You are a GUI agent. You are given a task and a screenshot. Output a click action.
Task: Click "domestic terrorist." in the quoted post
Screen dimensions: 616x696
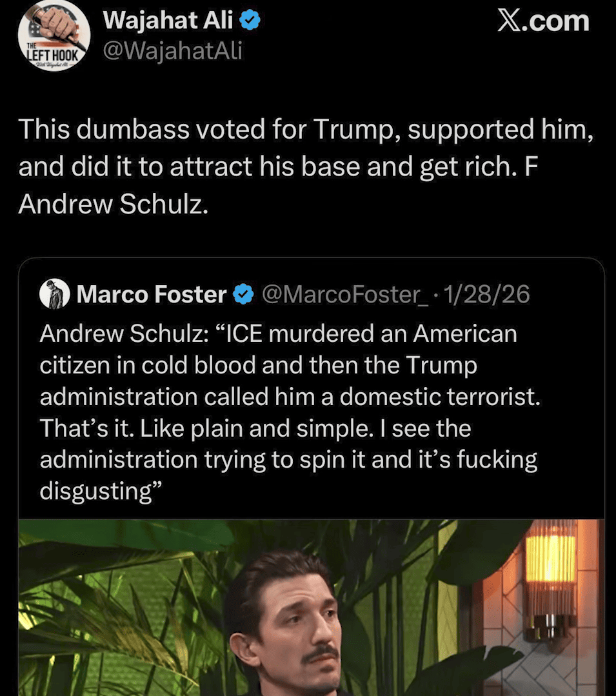440,397
